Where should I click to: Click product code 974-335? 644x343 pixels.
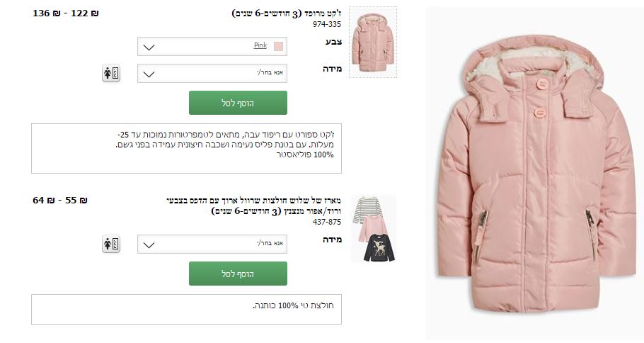coord(327,24)
